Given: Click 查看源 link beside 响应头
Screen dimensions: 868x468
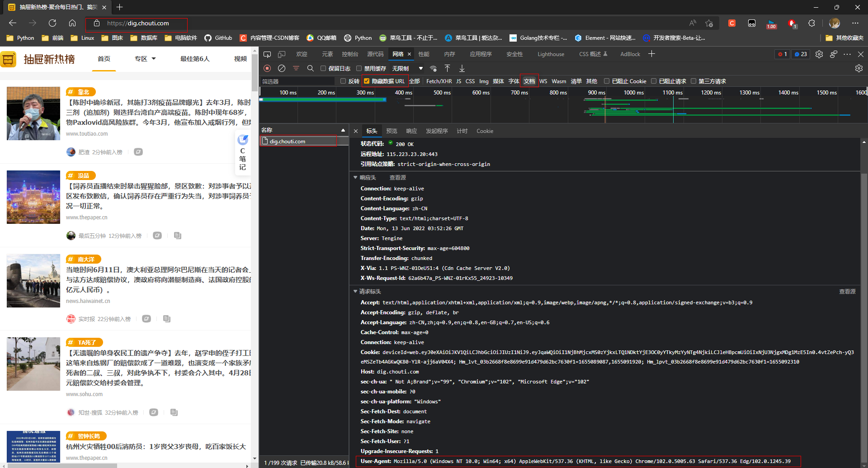Looking at the screenshot, I should click(398, 178).
